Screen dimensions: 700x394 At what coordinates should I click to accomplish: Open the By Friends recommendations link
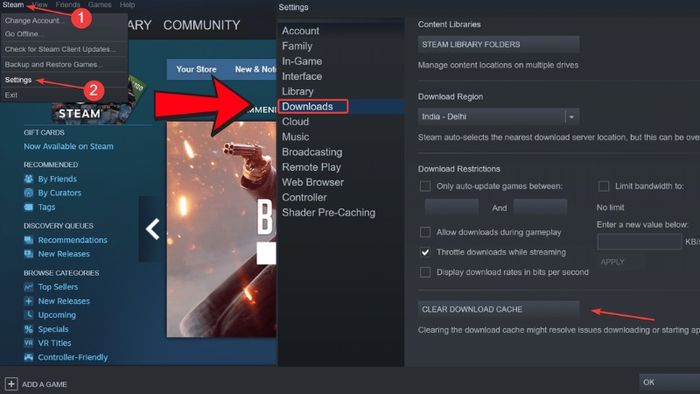(58, 179)
